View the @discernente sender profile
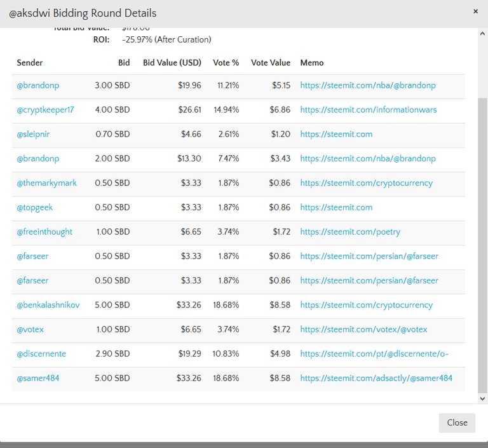488x448 pixels. (x=41, y=354)
